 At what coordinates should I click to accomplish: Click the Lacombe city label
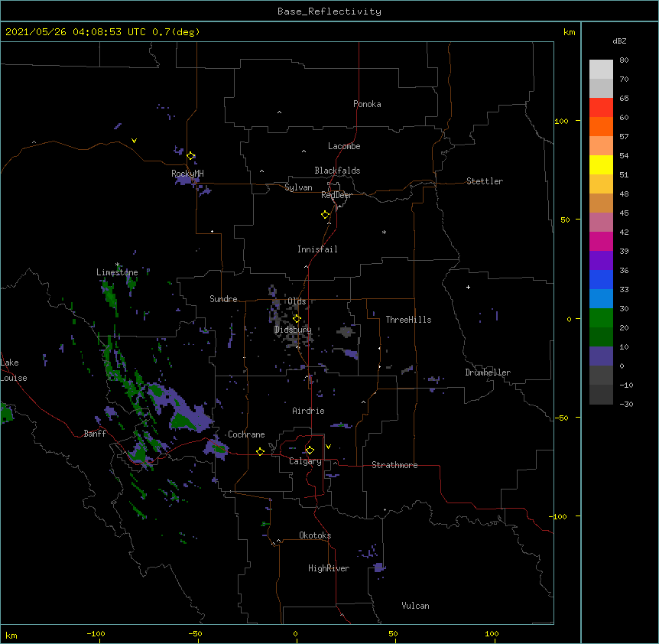(344, 146)
